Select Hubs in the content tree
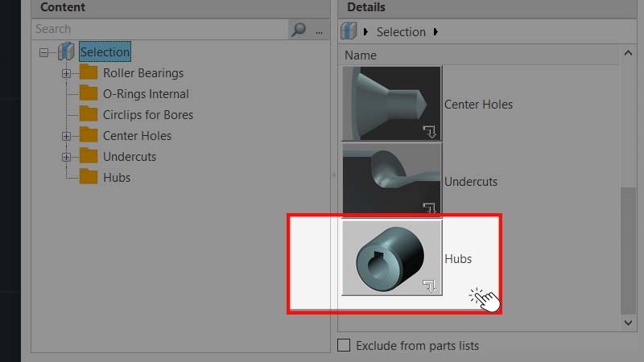The width and height of the screenshot is (644, 362). point(117,178)
